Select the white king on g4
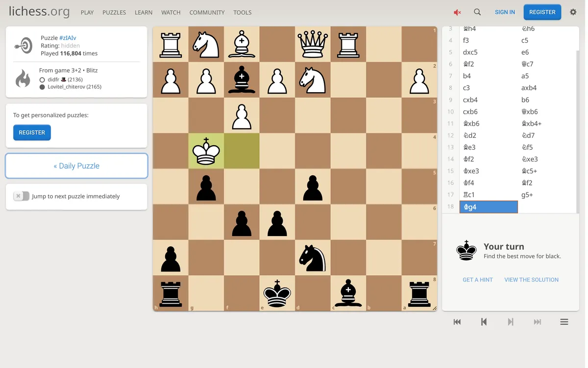Screen dimensions: 588x368 click(206, 151)
